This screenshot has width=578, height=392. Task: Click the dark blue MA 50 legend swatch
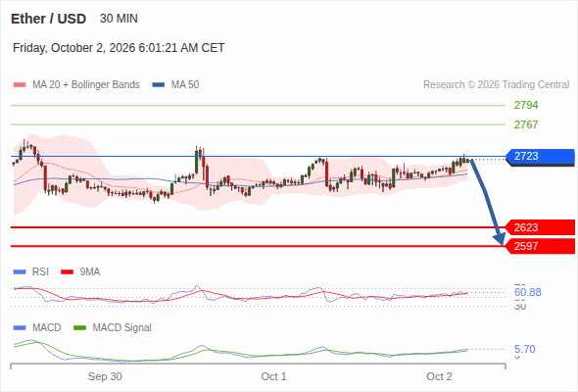(x=159, y=85)
